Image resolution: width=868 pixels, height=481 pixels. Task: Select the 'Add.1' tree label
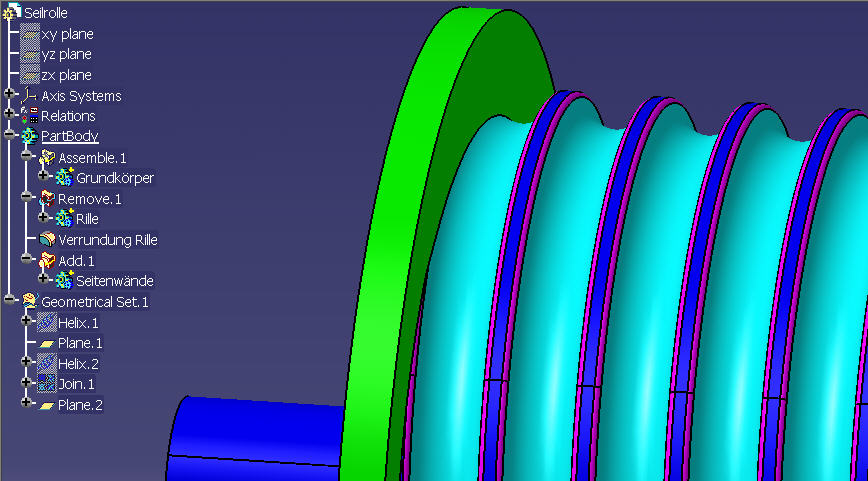[x=76, y=261]
